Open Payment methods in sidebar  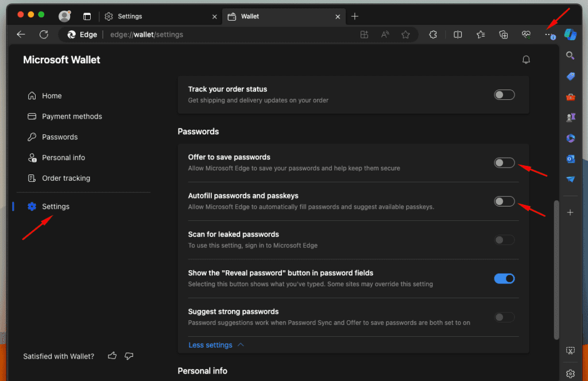pos(72,116)
